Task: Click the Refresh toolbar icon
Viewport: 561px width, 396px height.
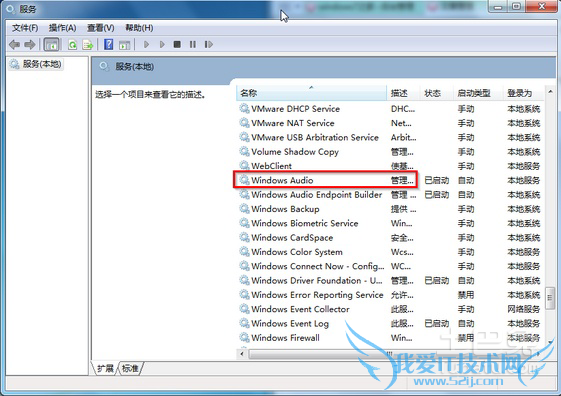Action: tap(73, 45)
